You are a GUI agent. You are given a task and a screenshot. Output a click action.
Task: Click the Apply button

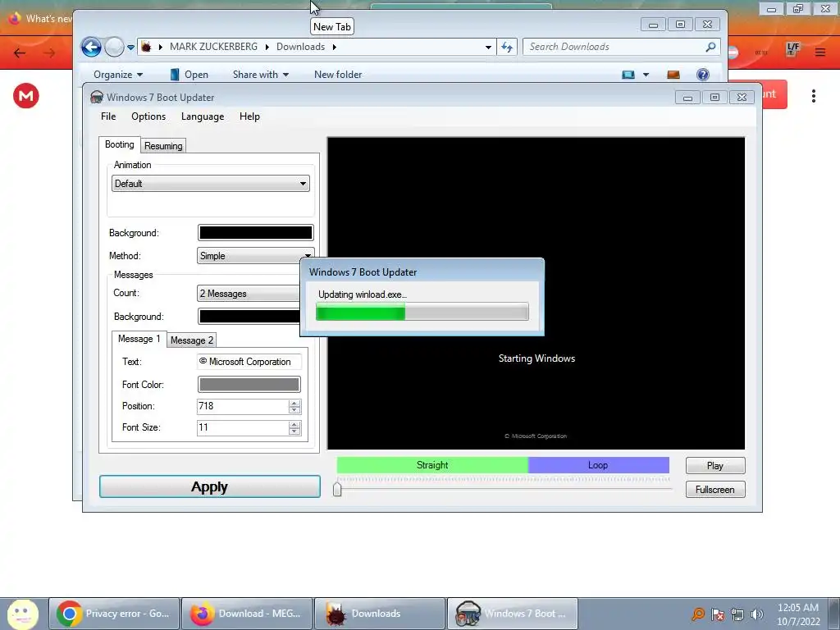[x=210, y=486]
